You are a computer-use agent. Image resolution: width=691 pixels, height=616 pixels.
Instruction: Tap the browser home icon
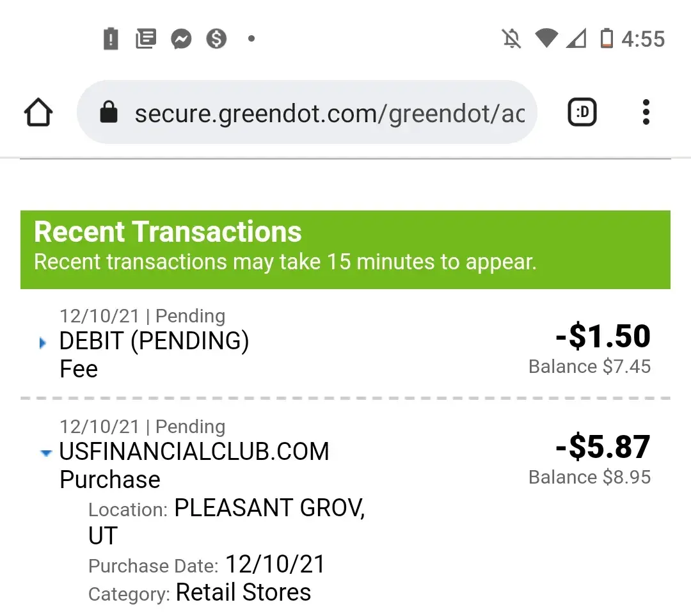coord(38,113)
